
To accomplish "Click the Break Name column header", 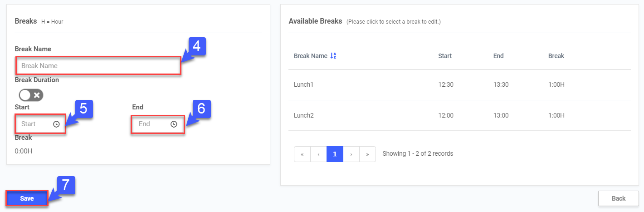I will pyautogui.click(x=311, y=56).
